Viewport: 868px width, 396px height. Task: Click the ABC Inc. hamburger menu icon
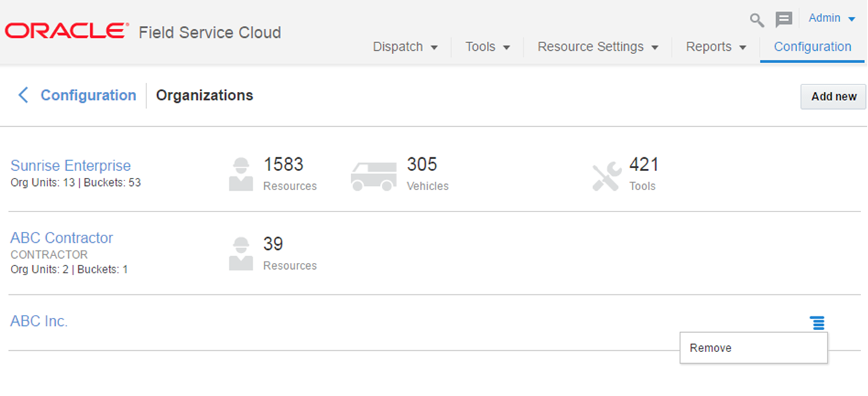point(817,323)
